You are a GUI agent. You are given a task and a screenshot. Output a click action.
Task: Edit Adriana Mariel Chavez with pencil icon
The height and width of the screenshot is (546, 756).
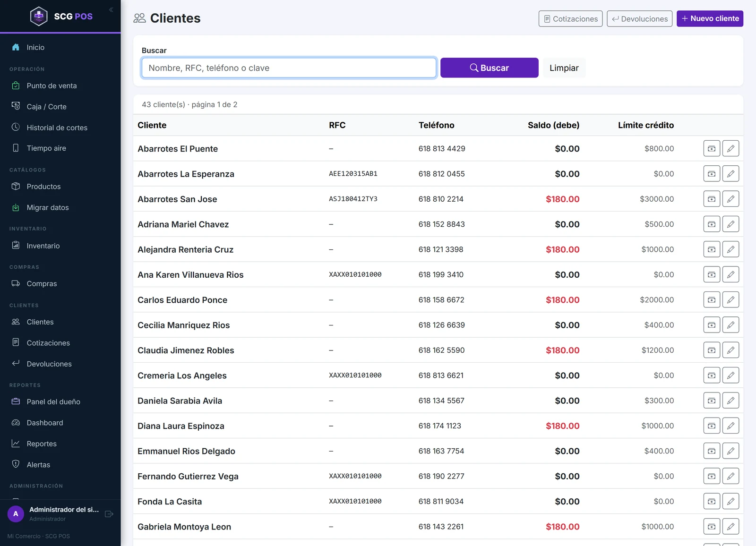point(730,224)
